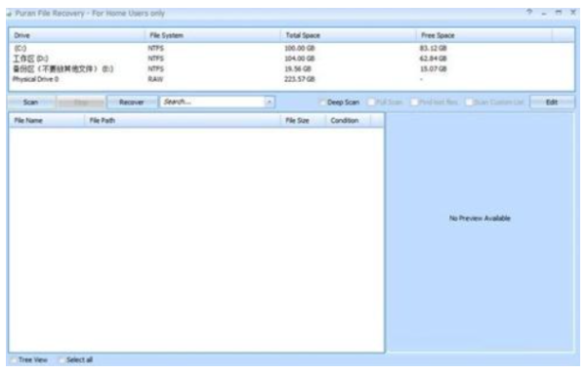Select the Physical Drive 0 row
The height and width of the screenshot is (374, 588).
[291, 79]
